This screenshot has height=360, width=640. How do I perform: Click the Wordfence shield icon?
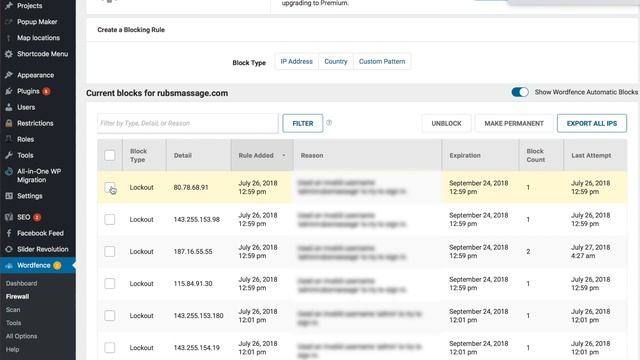click(x=9, y=266)
